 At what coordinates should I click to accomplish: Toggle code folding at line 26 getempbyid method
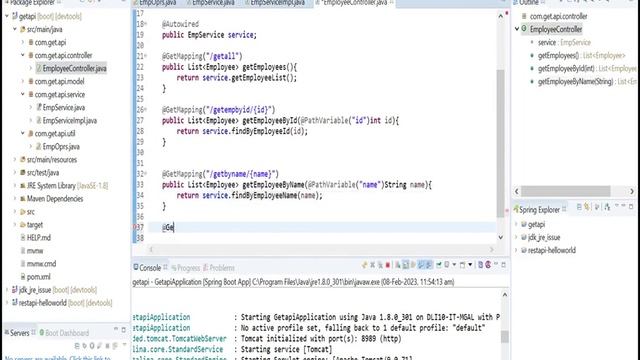pos(146,109)
